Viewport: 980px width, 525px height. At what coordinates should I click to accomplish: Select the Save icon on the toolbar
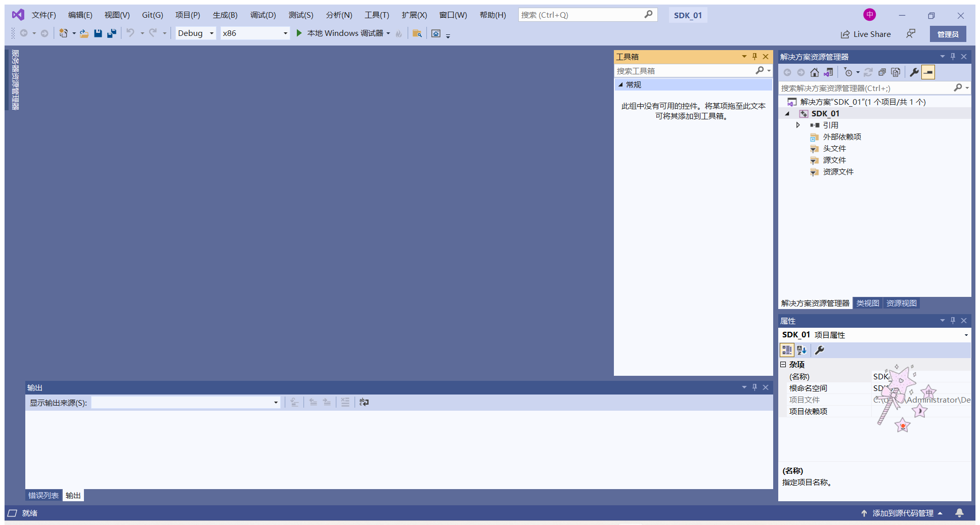[x=98, y=33]
